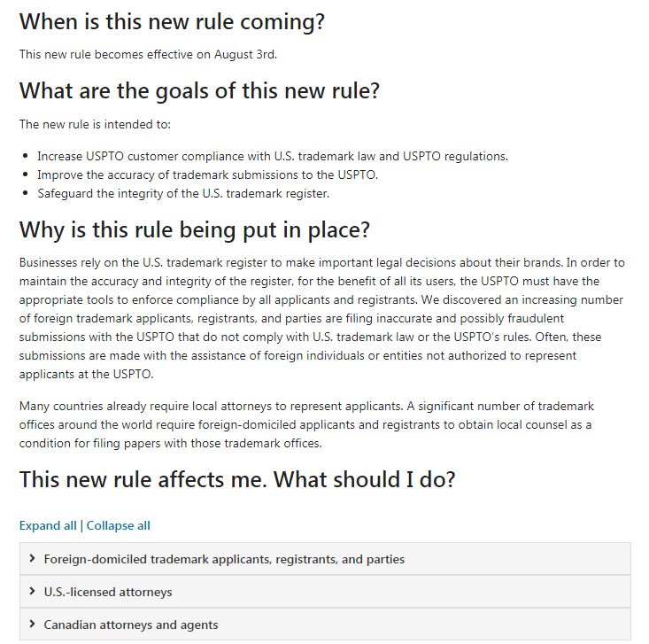Expand the Foreign-domiciled trademark applicants, registrants, and parties section
This screenshot has width=649, height=644.
click(x=224, y=559)
